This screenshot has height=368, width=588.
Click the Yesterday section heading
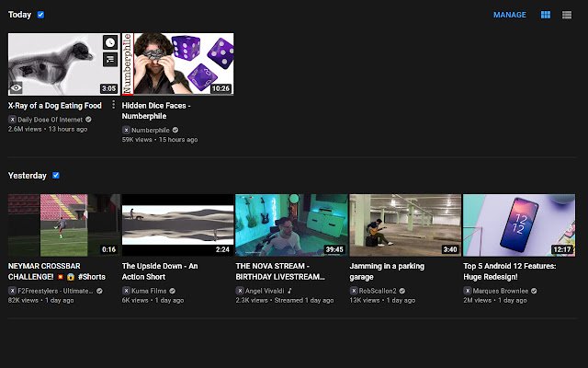coord(28,176)
